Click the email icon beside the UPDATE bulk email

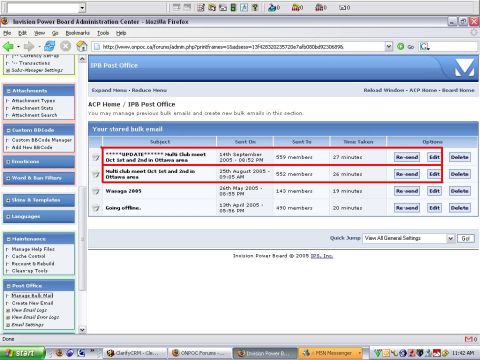point(96,157)
